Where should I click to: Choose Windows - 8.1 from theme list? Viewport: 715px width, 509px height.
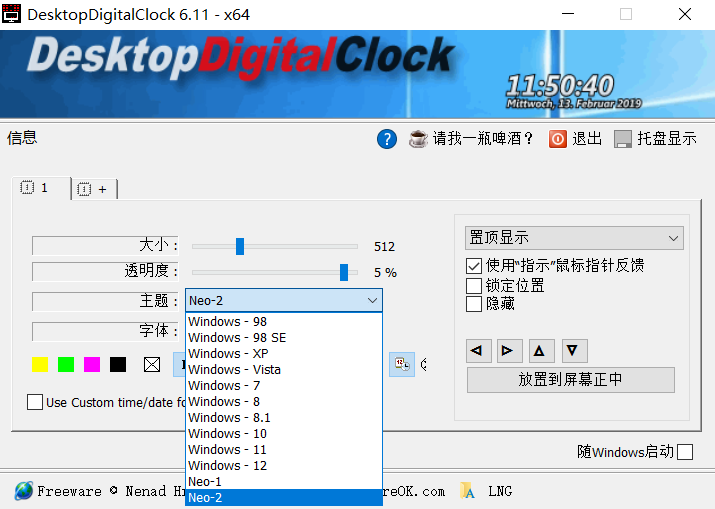pos(284,417)
